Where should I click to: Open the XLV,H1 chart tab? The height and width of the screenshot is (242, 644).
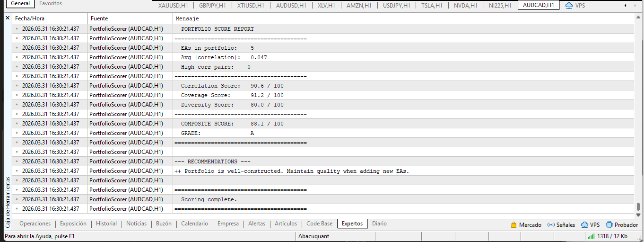point(326,6)
